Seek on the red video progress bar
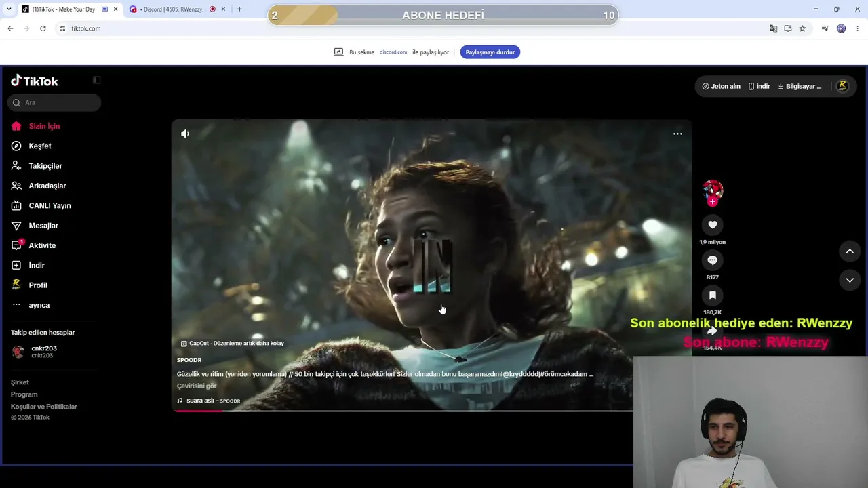Image resolution: width=868 pixels, height=488 pixels. [x=403, y=410]
